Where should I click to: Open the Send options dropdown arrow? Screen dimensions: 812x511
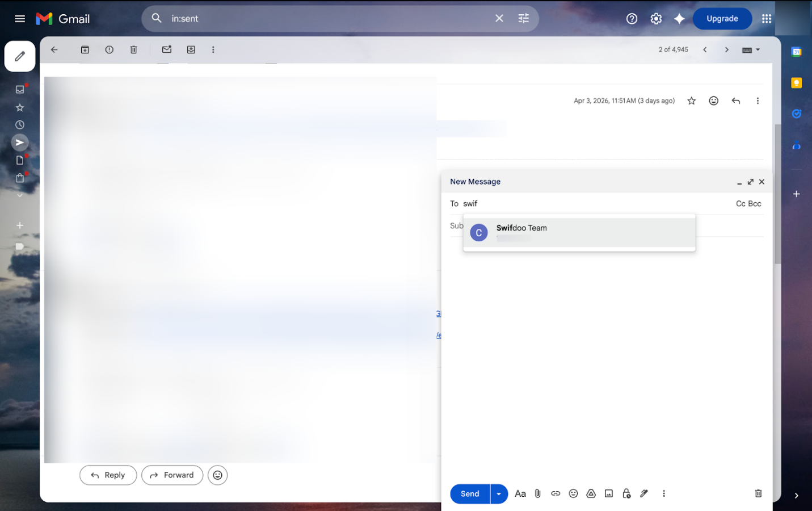(499, 493)
